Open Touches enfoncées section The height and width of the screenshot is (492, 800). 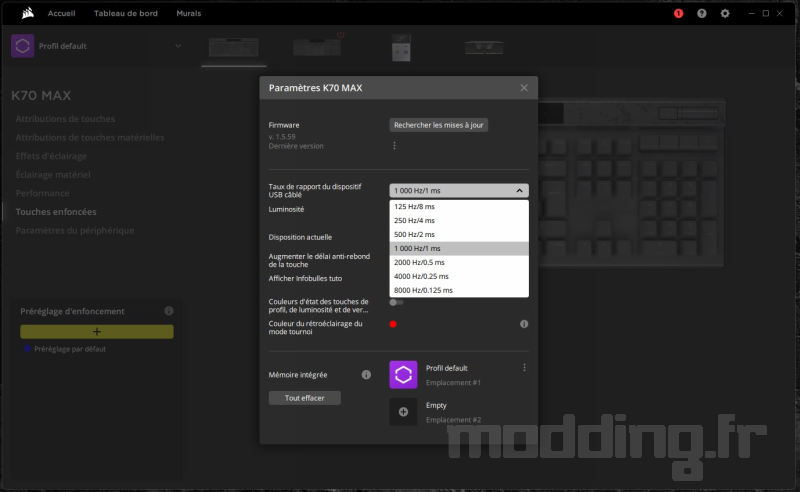point(56,212)
